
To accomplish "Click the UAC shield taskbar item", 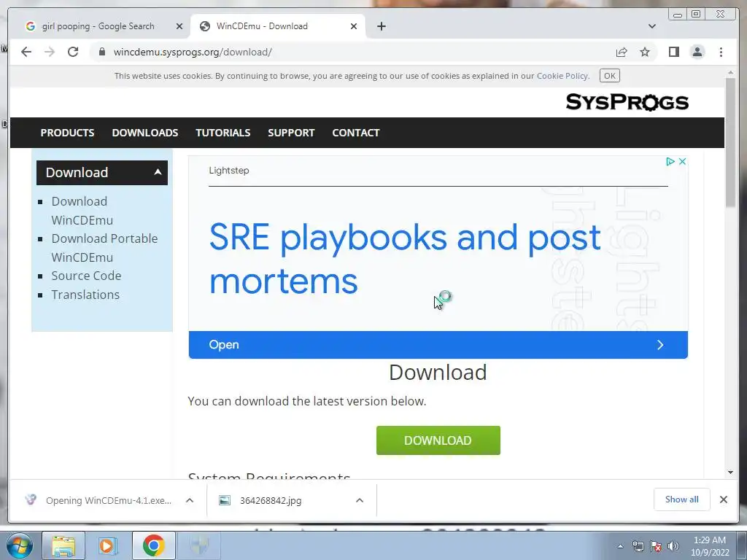I will [x=198, y=545].
